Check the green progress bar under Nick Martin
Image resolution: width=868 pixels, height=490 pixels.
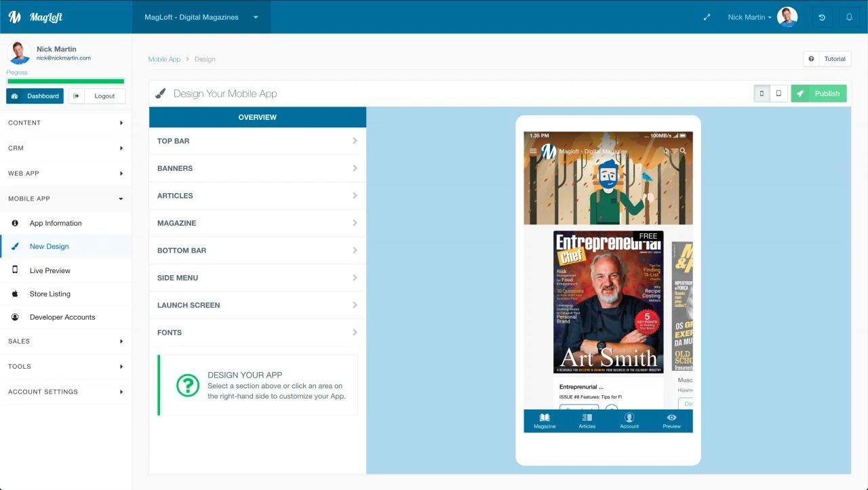coord(65,81)
